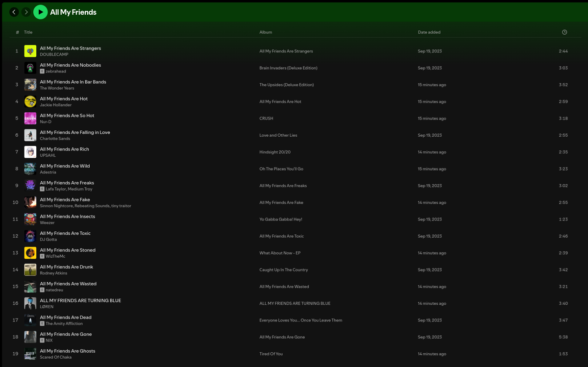The height and width of the screenshot is (367, 588).
Task: Select track title All My Friends Are Nobodies
Action: pos(70,65)
